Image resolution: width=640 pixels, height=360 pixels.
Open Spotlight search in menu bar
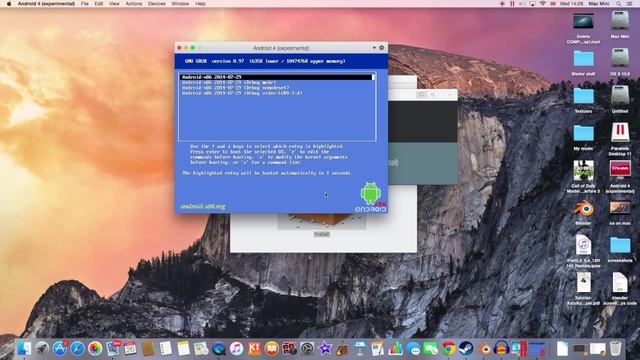click(x=619, y=4)
